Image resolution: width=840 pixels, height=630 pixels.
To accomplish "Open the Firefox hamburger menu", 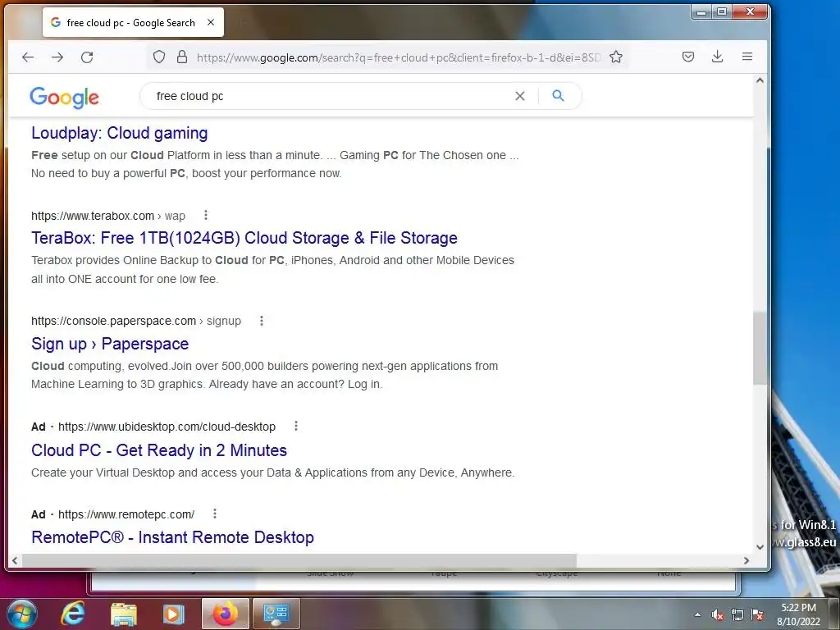I will pos(747,57).
